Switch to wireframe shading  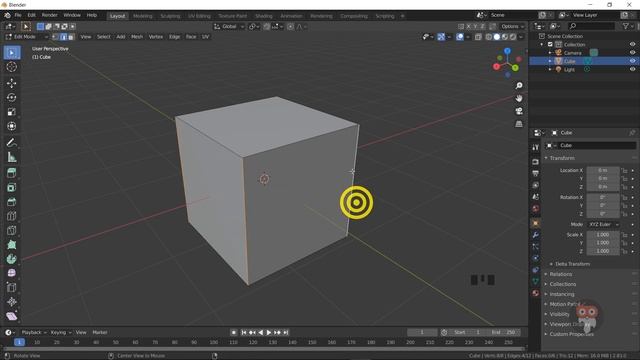[x=489, y=37]
